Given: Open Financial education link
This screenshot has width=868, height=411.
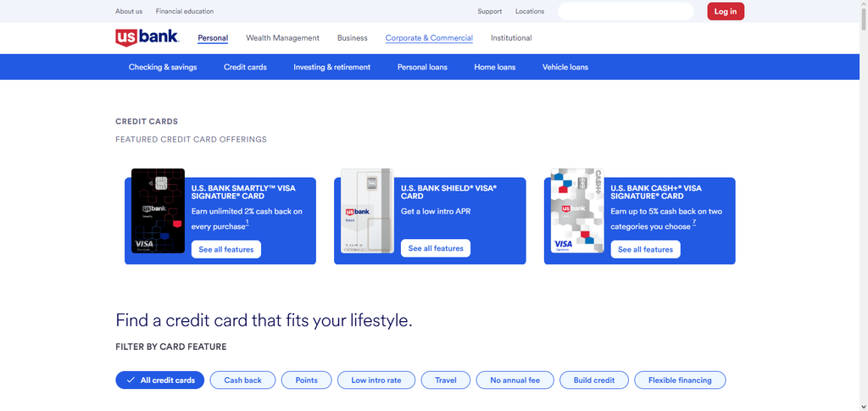Looking at the screenshot, I should point(184,11).
